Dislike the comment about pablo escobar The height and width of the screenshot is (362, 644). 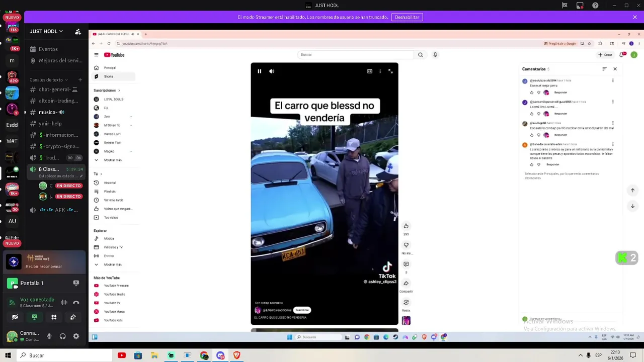point(538,135)
